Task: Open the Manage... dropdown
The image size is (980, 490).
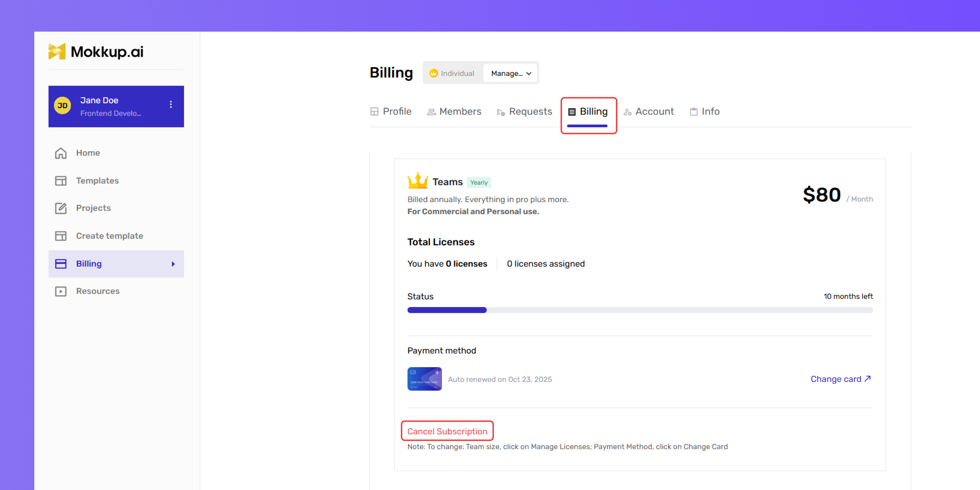Action: [511, 73]
